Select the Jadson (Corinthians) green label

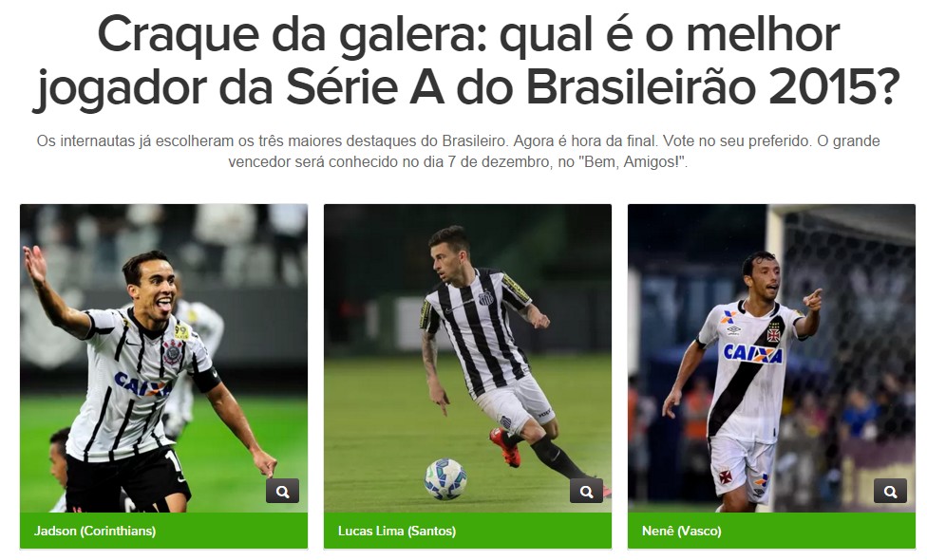point(163,531)
